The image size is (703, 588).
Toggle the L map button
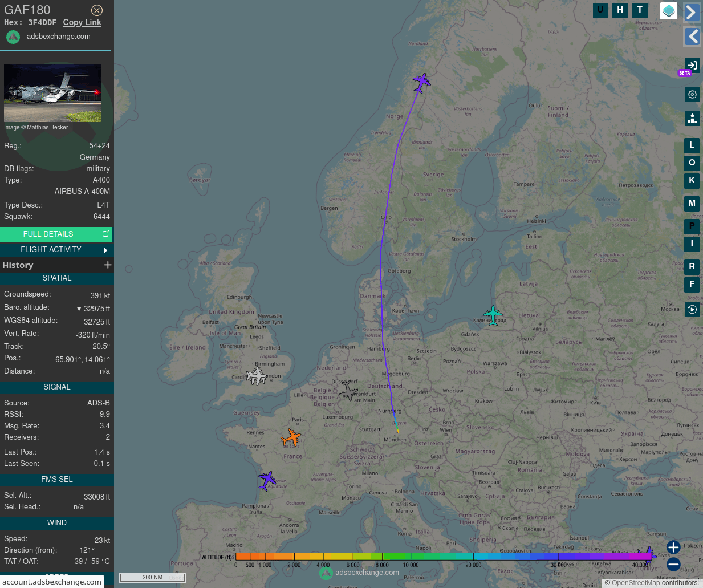[x=692, y=145]
